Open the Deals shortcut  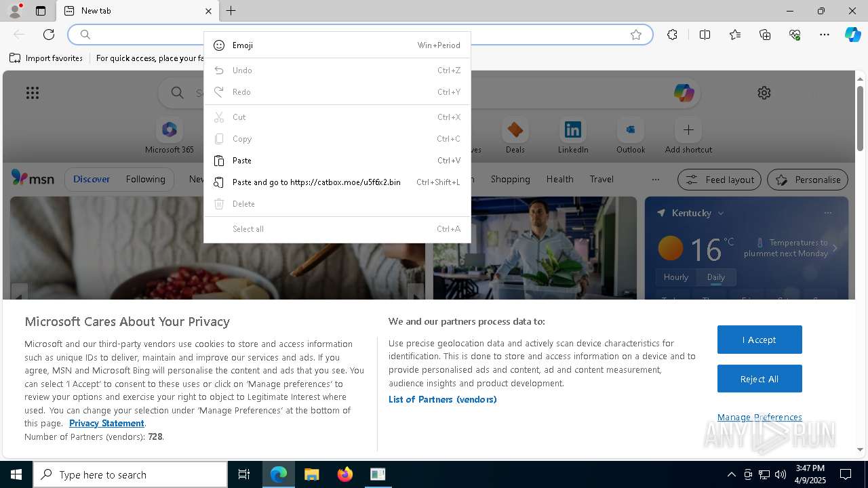515,136
